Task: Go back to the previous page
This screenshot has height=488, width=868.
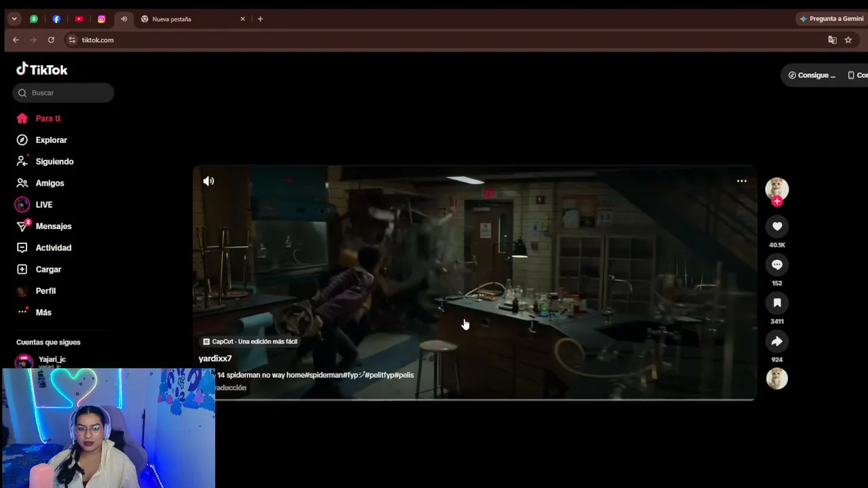Action: (16, 40)
